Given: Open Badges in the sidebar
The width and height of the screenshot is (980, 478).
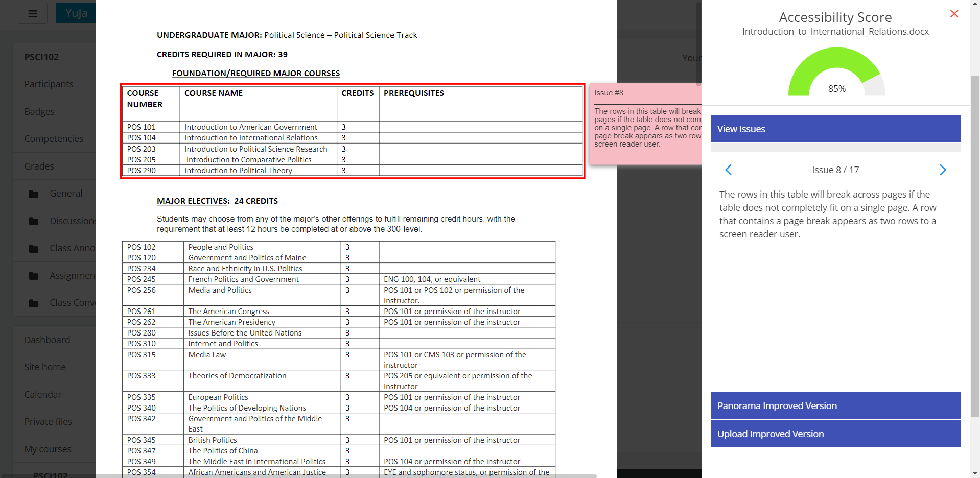Looking at the screenshot, I should 39,111.
